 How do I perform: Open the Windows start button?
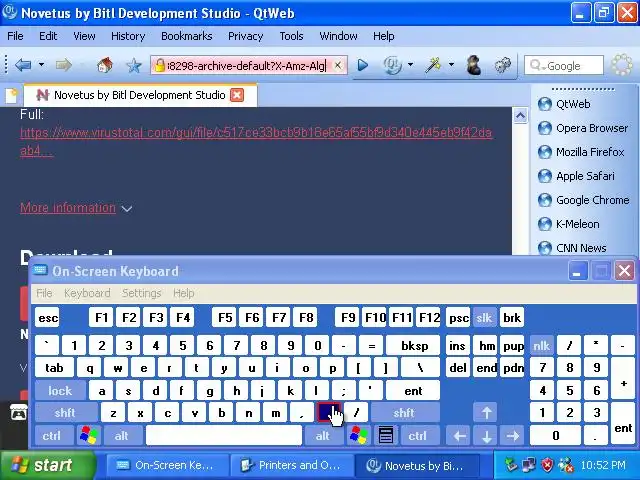pos(47,465)
